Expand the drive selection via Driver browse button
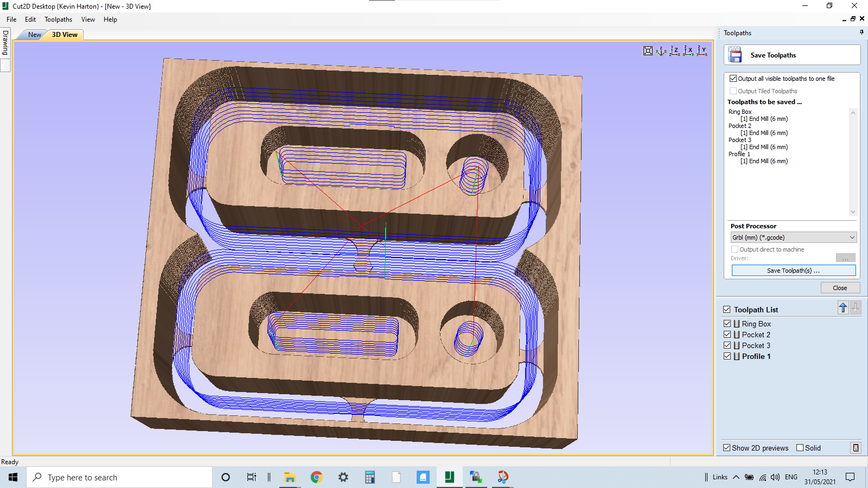 point(846,258)
